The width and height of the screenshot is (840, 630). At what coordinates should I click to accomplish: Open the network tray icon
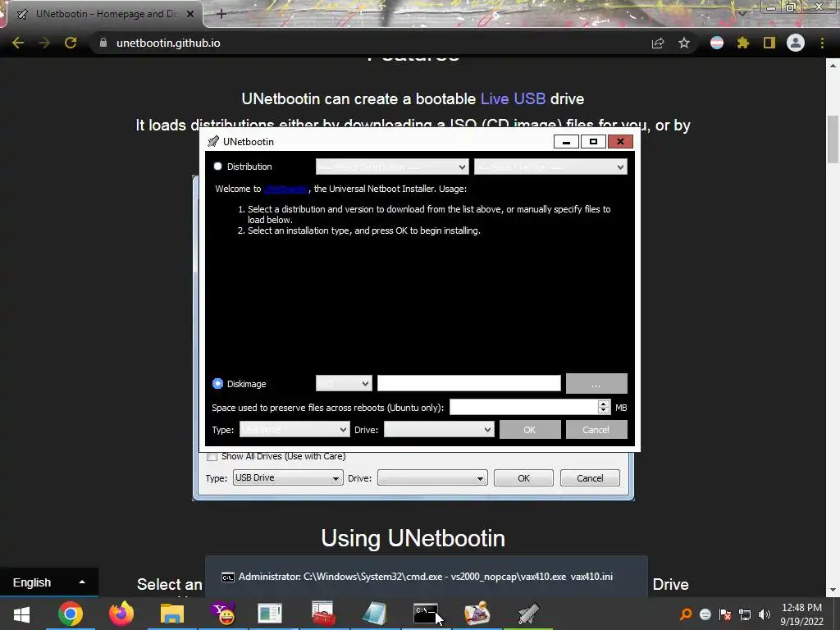pyautogui.click(x=745, y=614)
